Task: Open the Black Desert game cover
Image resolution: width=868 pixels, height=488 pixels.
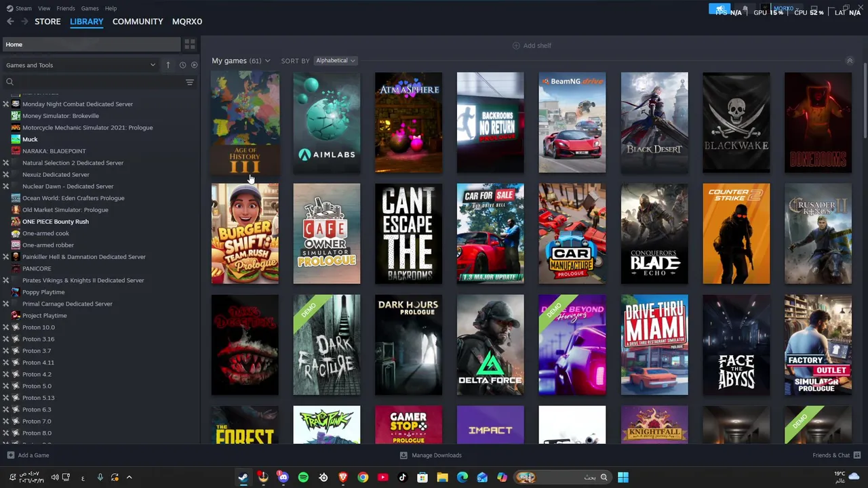Action: 654,123
